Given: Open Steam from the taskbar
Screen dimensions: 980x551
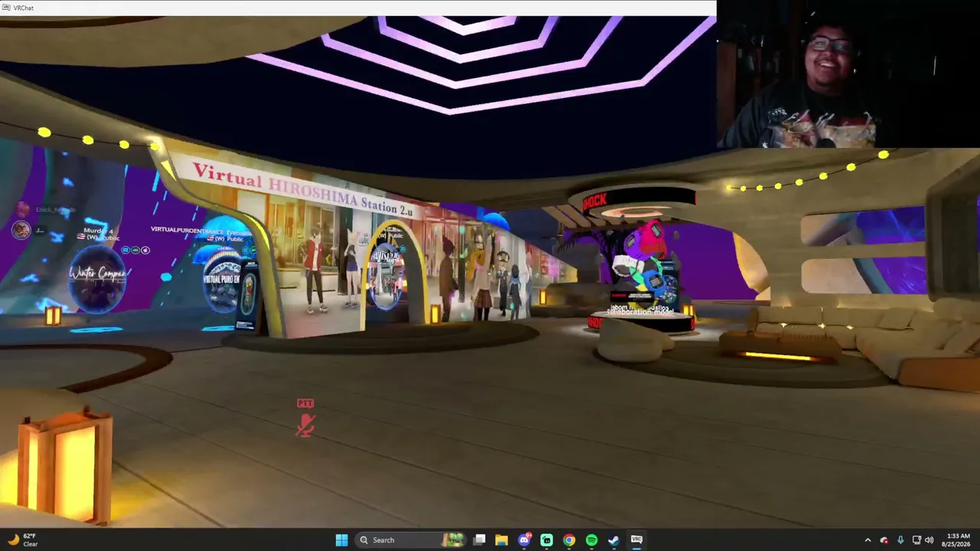Looking at the screenshot, I should [x=613, y=540].
